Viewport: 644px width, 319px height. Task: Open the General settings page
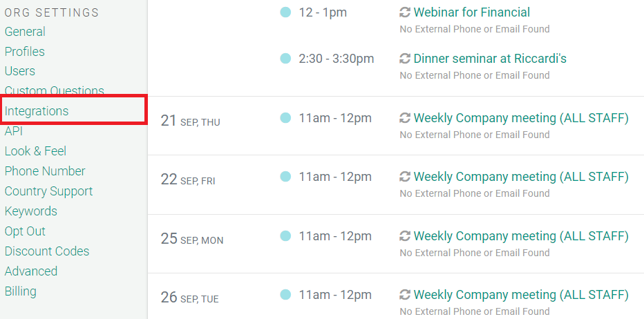[x=25, y=32]
